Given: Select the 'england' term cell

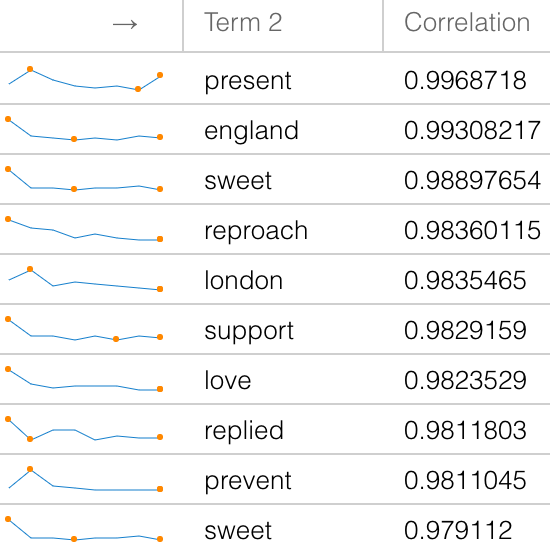Looking at the screenshot, I should pyautogui.click(x=251, y=130).
